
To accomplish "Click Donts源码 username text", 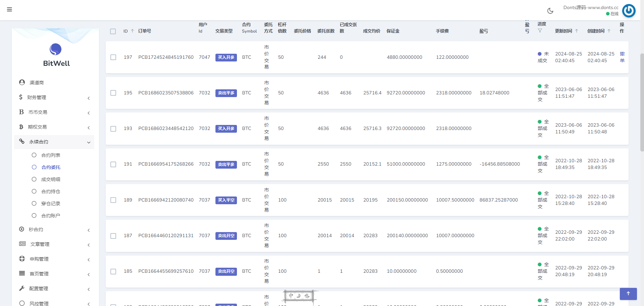I will pyautogui.click(x=591, y=7).
